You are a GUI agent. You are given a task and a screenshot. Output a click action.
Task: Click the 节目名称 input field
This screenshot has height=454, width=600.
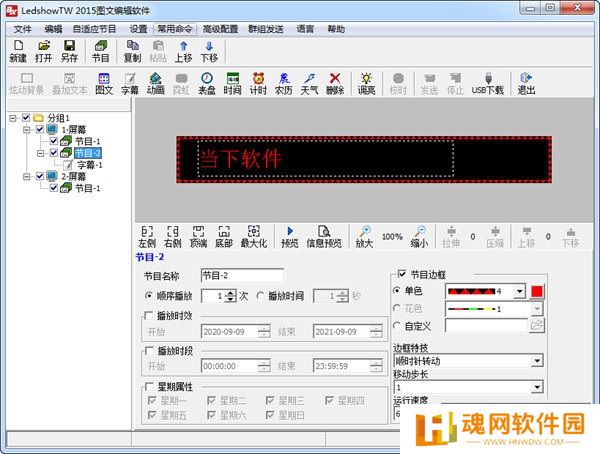coord(242,275)
